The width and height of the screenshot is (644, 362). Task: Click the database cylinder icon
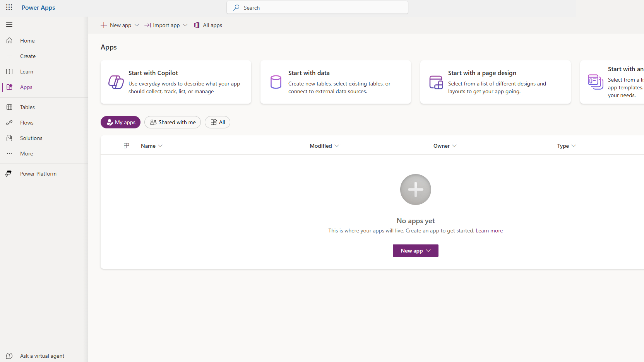click(x=276, y=82)
